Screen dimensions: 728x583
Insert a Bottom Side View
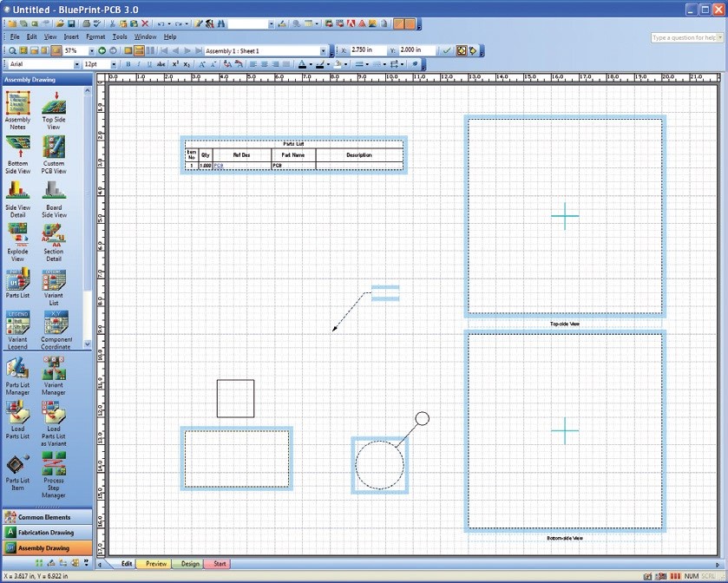[17, 154]
